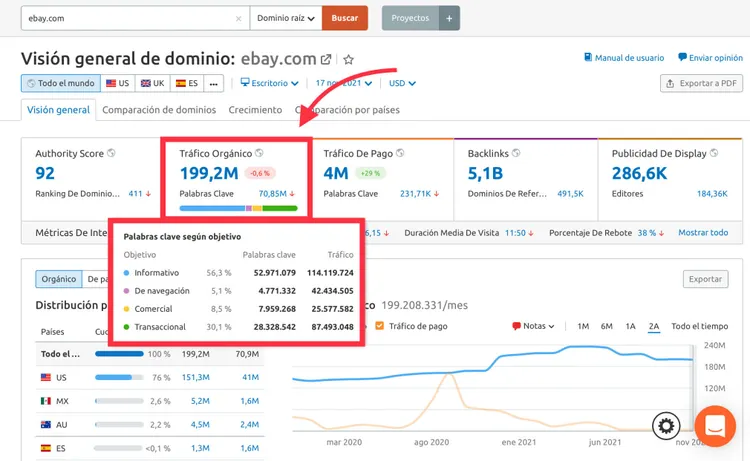The height and width of the screenshot is (461, 750).
Task: Open referring domains 491,5K link
Action: click(x=571, y=194)
